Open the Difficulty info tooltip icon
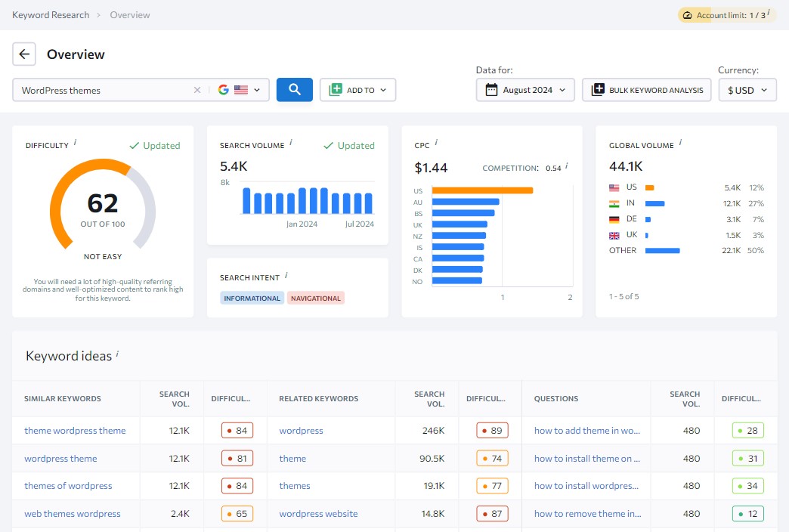The height and width of the screenshot is (532, 789). [76, 142]
